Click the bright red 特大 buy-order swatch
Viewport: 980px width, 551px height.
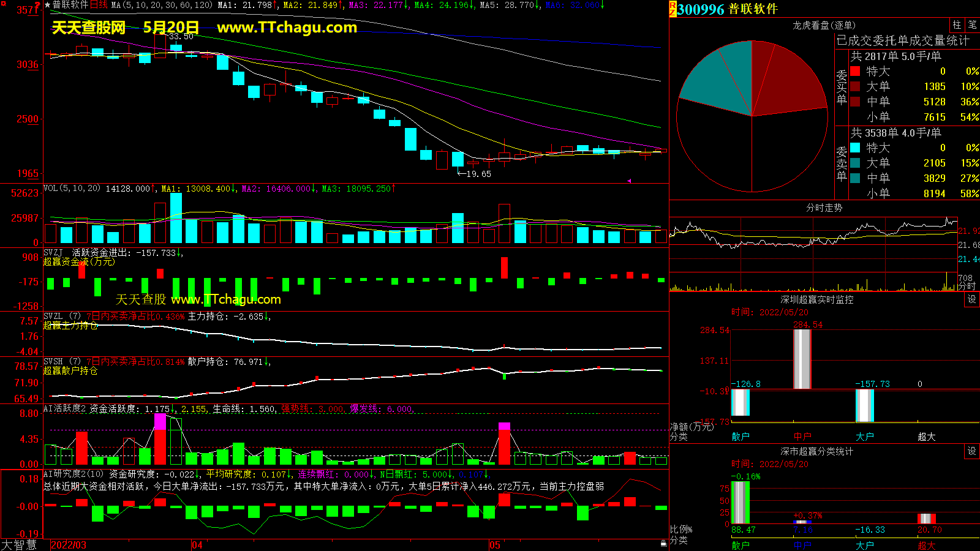click(855, 71)
